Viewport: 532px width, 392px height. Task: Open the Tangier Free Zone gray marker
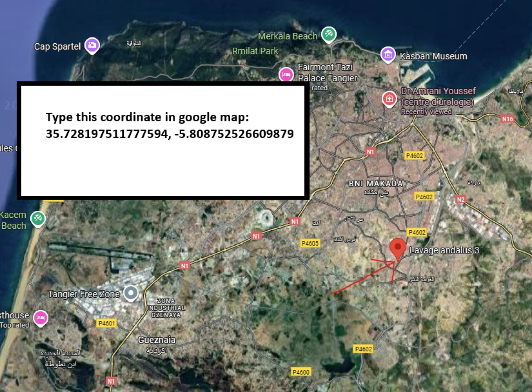(132, 293)
